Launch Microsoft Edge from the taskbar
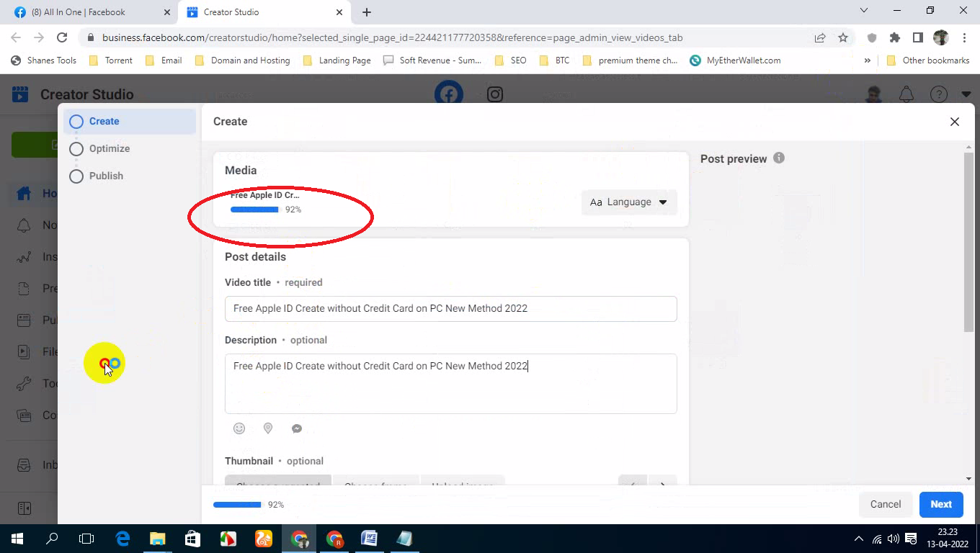This screenshot has width=980, height=553. tap(122, 539)
